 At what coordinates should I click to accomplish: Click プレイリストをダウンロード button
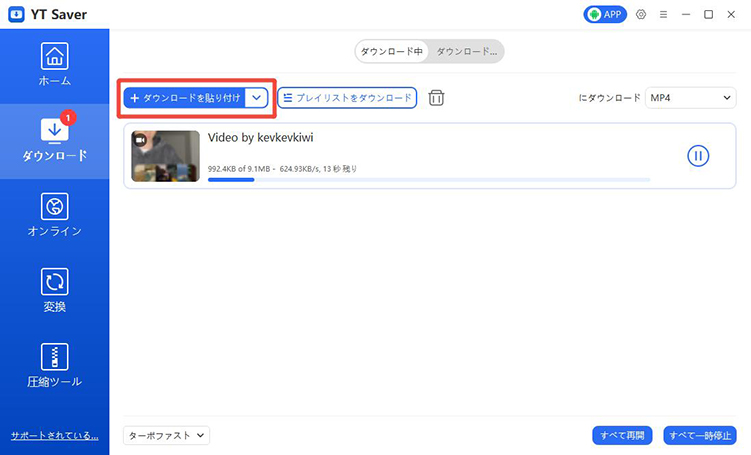pyautogui.click(x=347, y=98)
